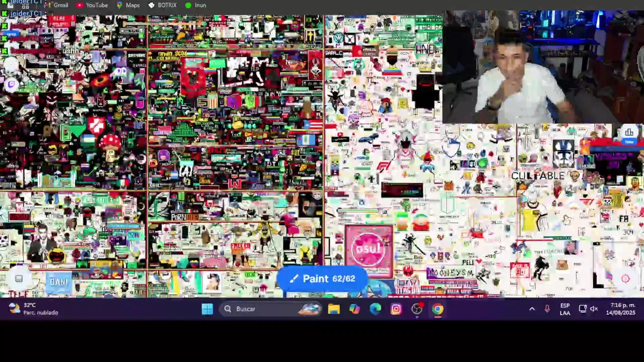Open the Windows Start menu
The width and height of the screenshot is (644, 362).
coord(207,309)
